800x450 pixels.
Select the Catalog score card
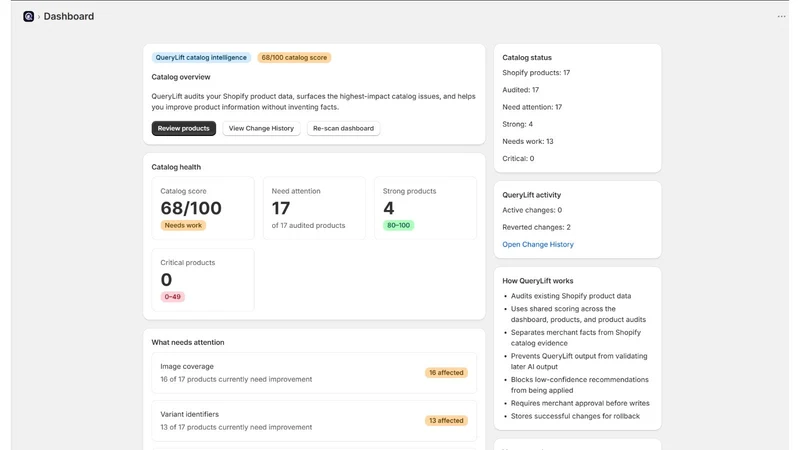(x=203, y=208)
